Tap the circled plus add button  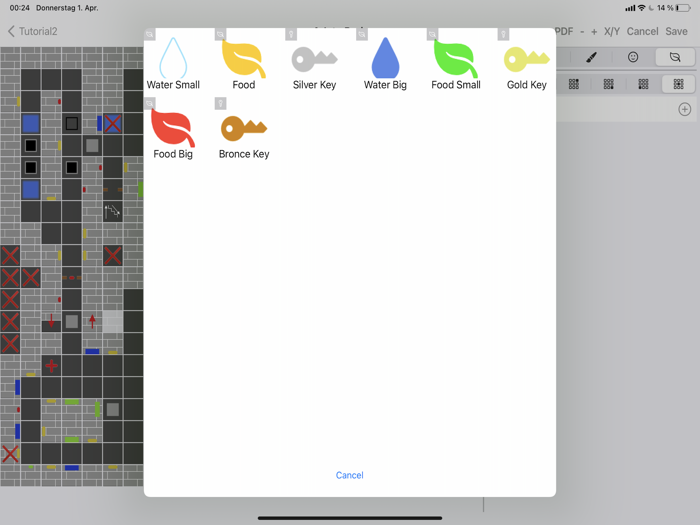pyautogui.click(x=685, y=109)
